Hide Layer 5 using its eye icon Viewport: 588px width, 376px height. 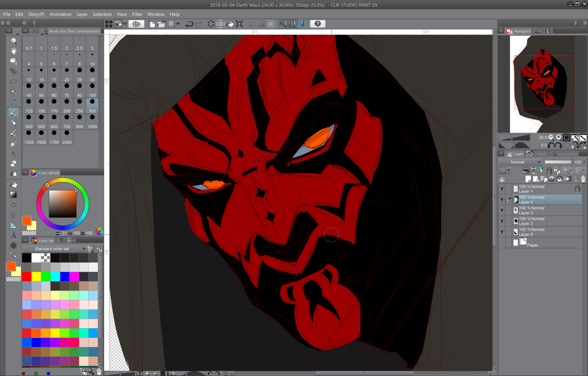[x=502, y=232]
